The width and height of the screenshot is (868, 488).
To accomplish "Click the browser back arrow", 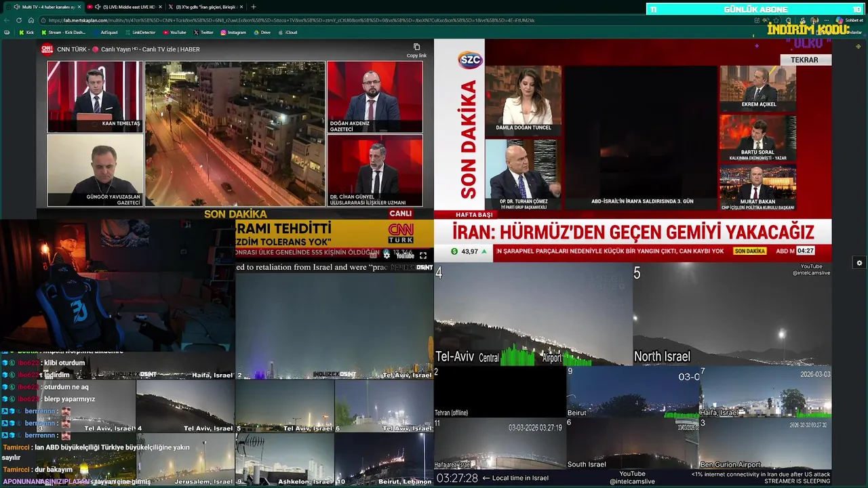I will tap(7, 20).
